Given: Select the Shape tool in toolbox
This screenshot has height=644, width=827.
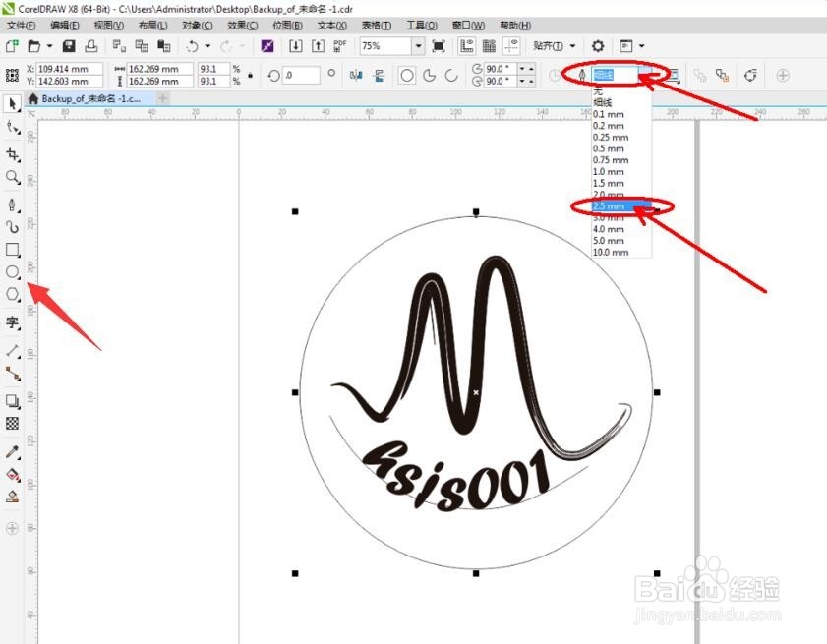Looking at the screenshot, I should pos(13,127).
